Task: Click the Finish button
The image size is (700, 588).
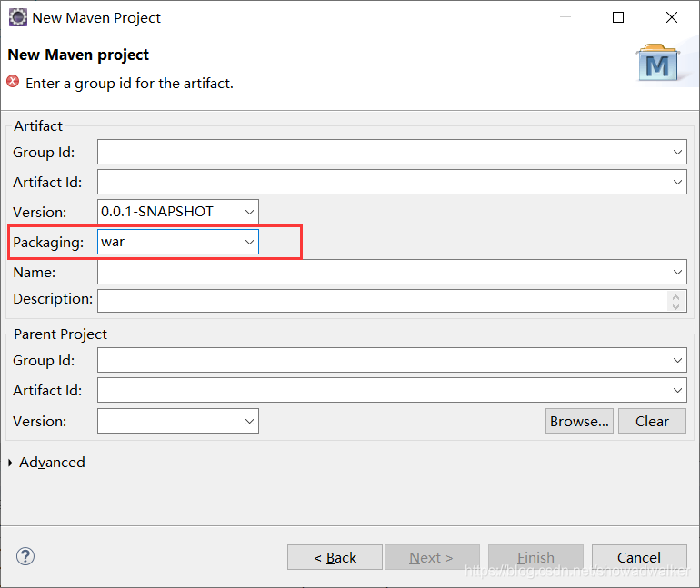Action: coord(535,557)
